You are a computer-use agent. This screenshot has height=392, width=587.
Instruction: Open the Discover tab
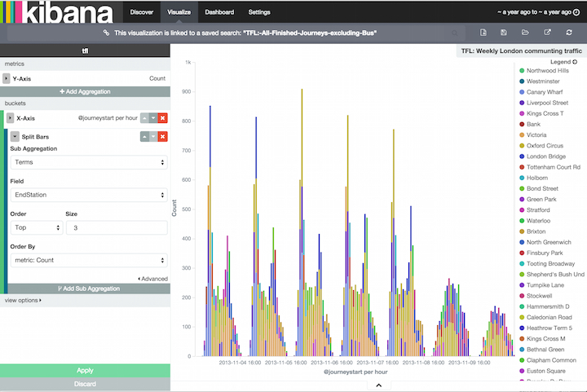pyautogui.click(x=142, y=13)
